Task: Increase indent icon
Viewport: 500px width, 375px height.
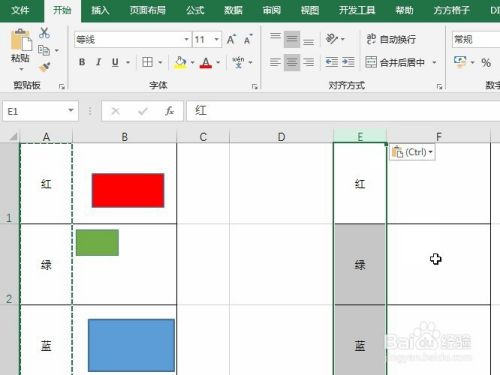Action: (348, 62)
